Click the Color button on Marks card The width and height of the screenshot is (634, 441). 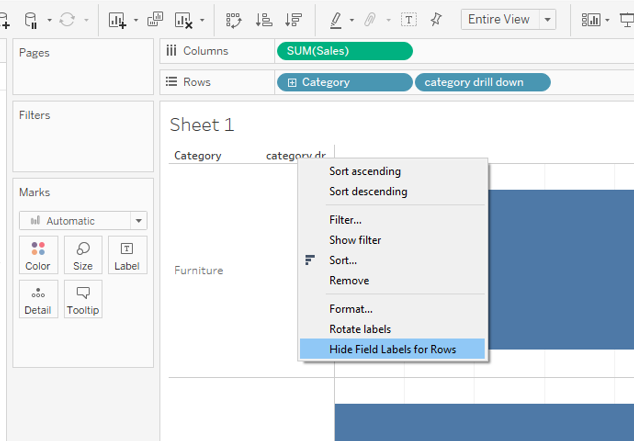[38, 255]
